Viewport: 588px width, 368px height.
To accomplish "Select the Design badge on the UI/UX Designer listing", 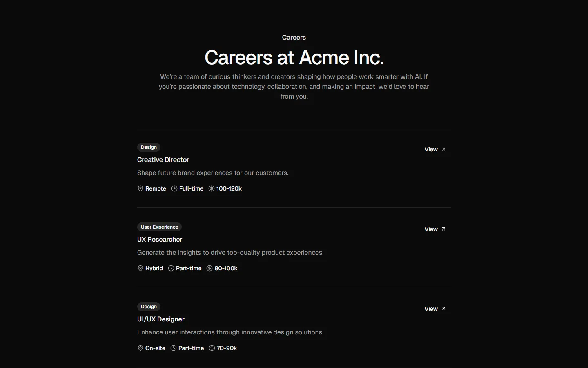I will point(149,307).
